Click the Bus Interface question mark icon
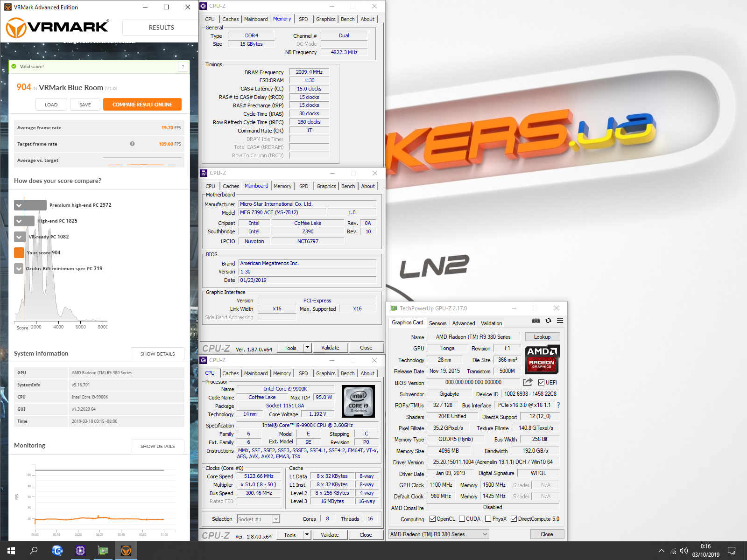Image resolution: width=747 pixels, height=560 pixels. tap(558, 405)
